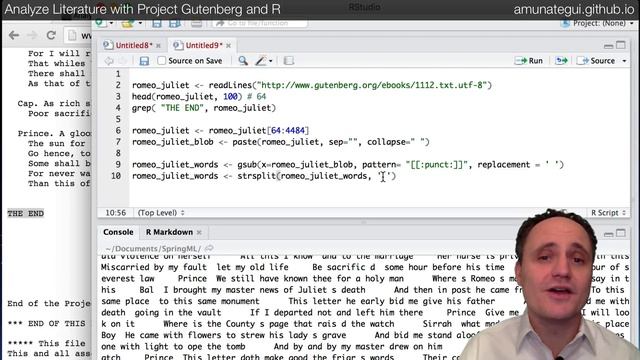Close the Untitled9 tab
The height and width of the screenshot is (360, 640).
pyautogui.click(x=229, y=46)
